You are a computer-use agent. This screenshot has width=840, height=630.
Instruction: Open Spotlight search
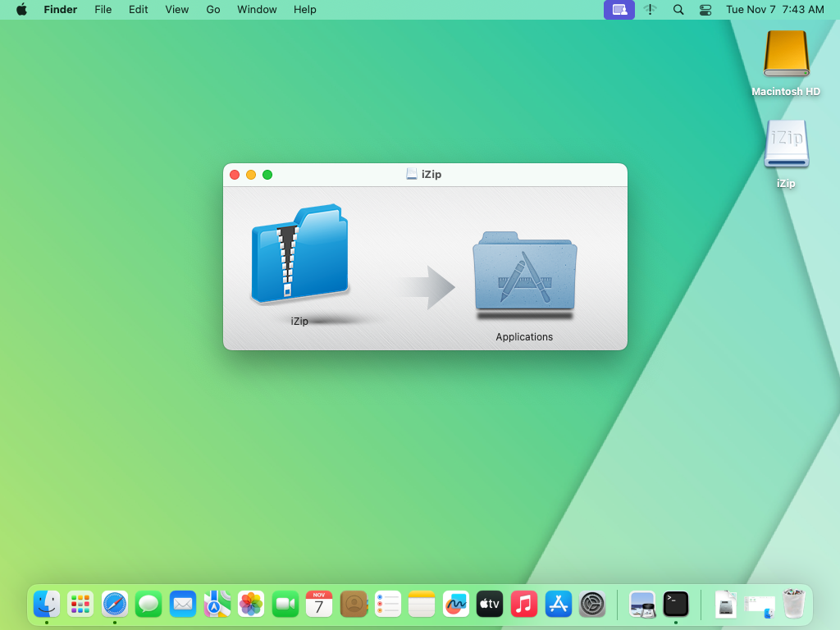678,10
